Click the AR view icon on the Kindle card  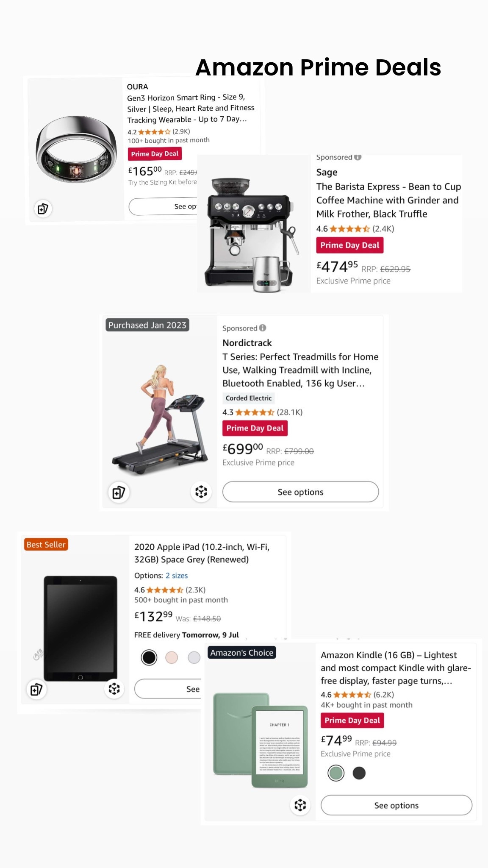pyautogui.click(x=300, y=804)
